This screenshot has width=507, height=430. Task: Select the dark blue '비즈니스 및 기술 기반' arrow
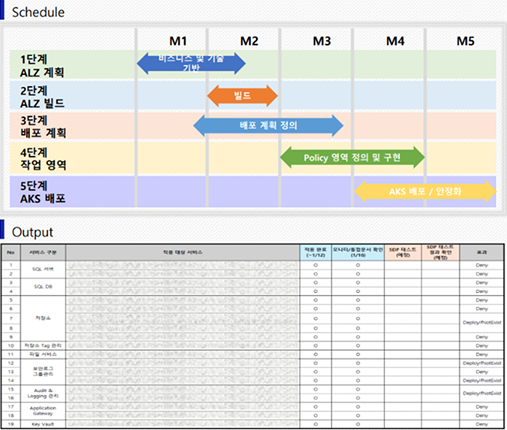tap(191, 63)
